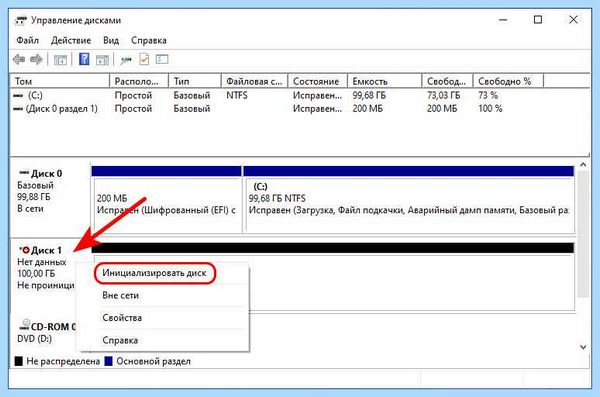
Task: Open the Действие menu
Action: [71, 41]
